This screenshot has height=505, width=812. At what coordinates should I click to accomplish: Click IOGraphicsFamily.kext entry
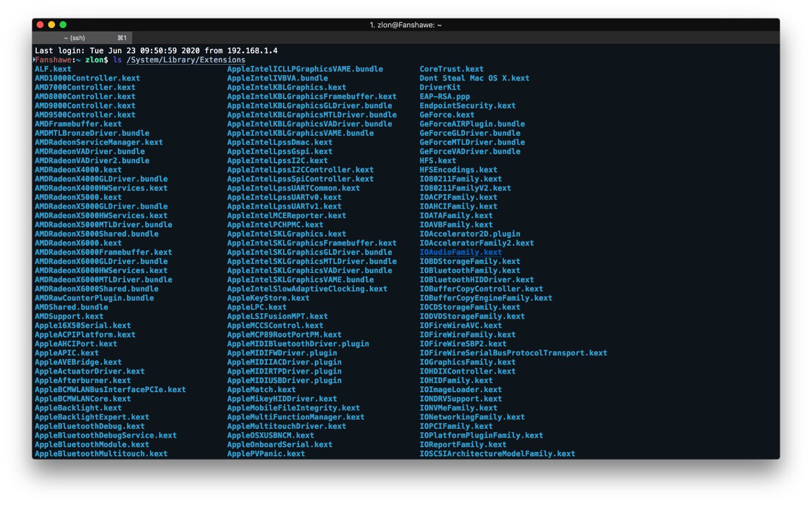click(x=468, y=362)
